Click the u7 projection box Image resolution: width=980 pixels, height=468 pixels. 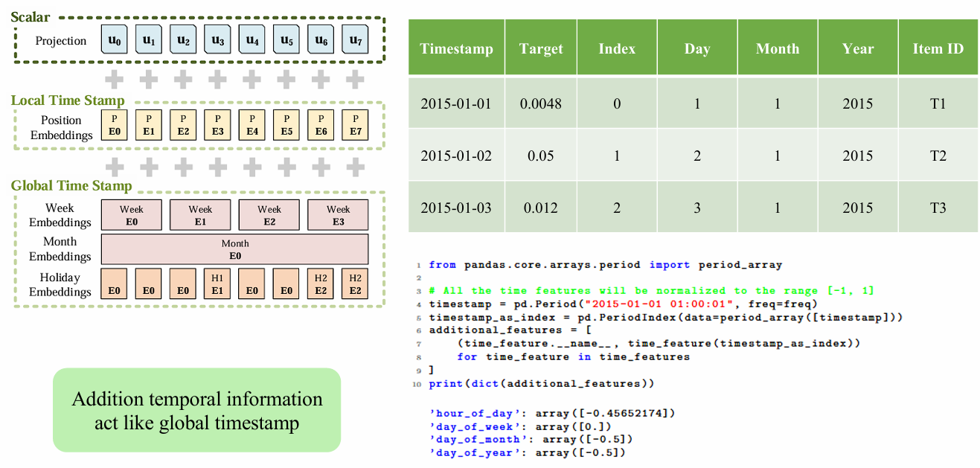coord(355,40)
